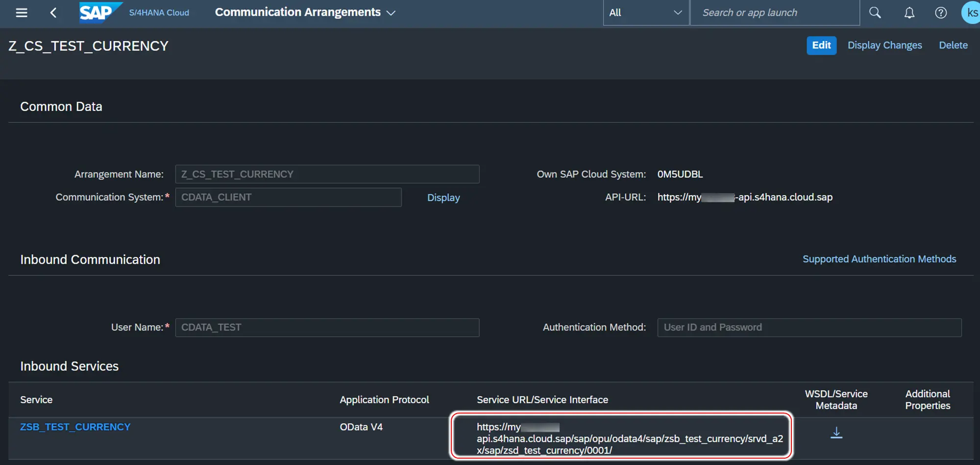Click the Service column header
Viewport: 980px width, 465px height.
36,400
